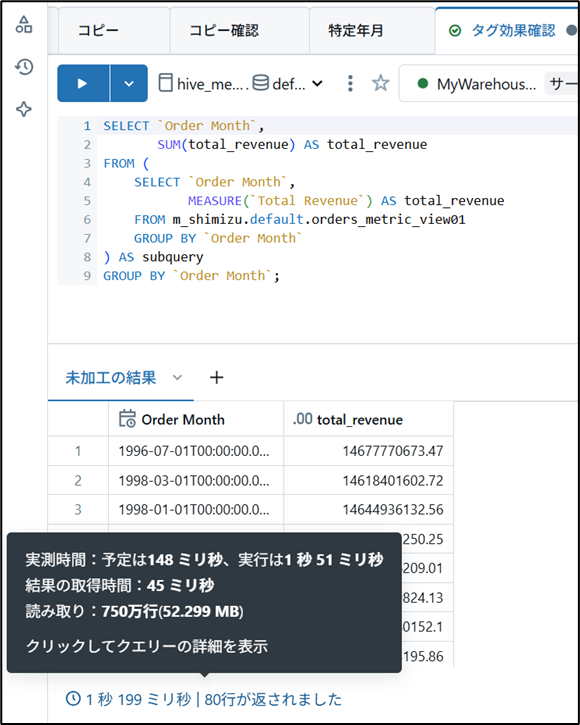Viewport: 580px width, 725px height.
Task: Click line number 4 in editor gutter
Action: [87, 182]
